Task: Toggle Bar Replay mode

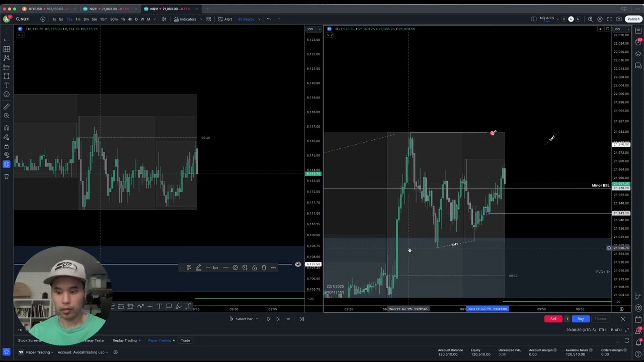Action: [246, 19]
